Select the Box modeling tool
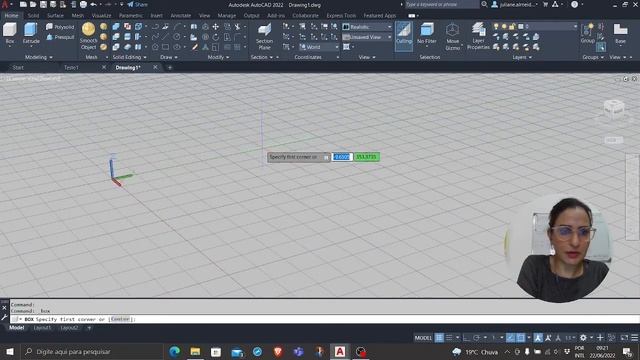Screen dimensions: 640x360 tap(10, 33)
